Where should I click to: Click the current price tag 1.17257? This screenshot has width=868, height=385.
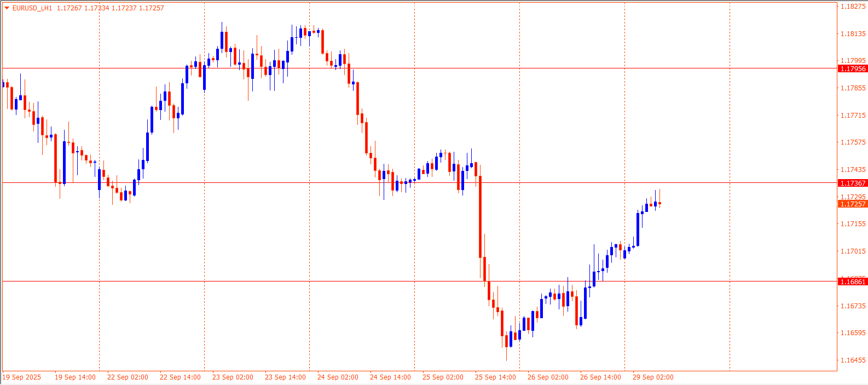coord(853,204)
